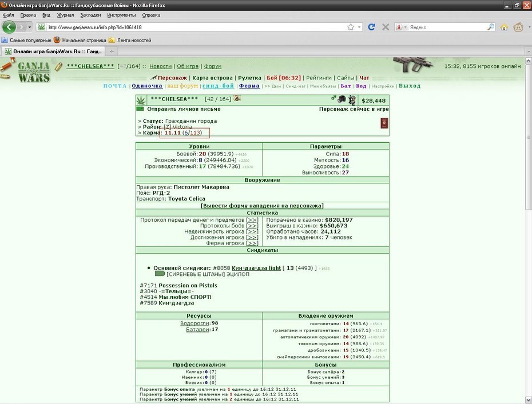Open the Закладки menu
This screenshot has width=532, height=404.
[x=90, y=15]
